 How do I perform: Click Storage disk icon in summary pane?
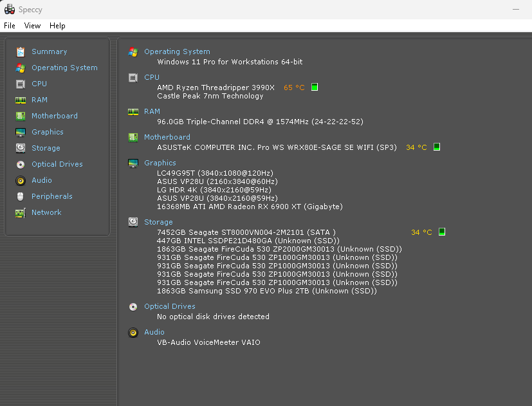tap(133, 223)
